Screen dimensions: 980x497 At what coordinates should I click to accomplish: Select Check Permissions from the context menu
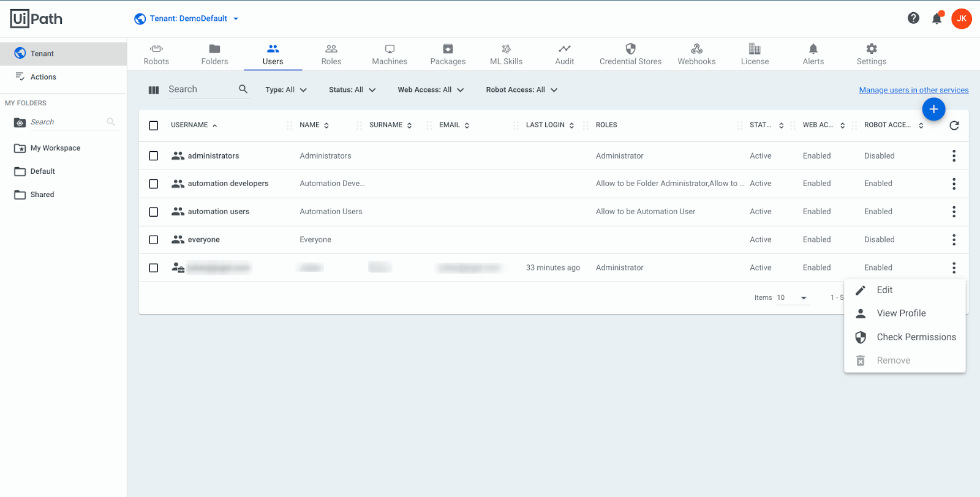(905, 337)
